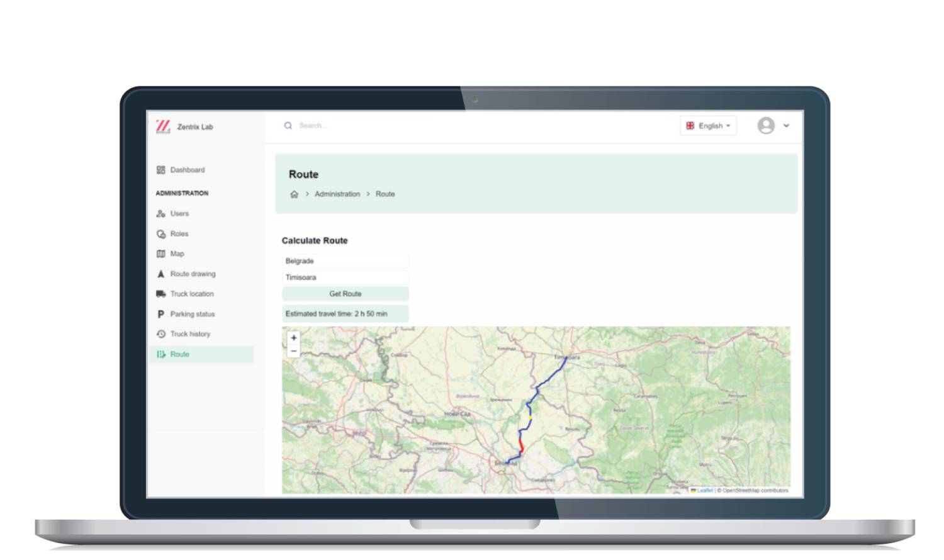Click the Zentrix Lab brand name
The image size is (944, 560).
pos(195,127)
